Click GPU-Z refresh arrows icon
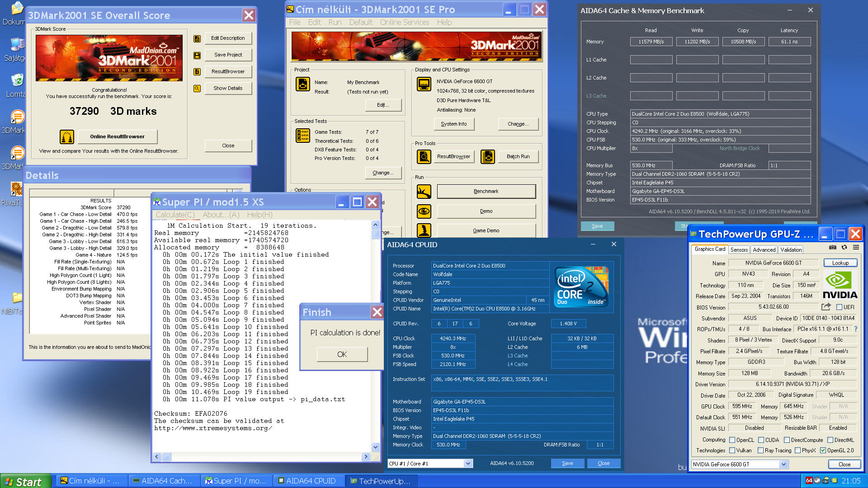This screenshot has width=868, height=488. tap(844, 248)
